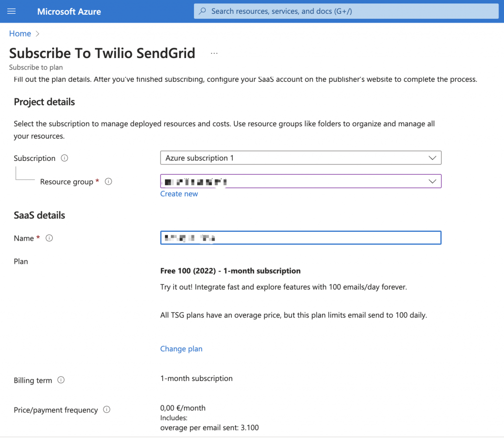Viewport: 504px width, 439px height.
Task: Go to Home breadcrumb
Action: pos(20,33)
